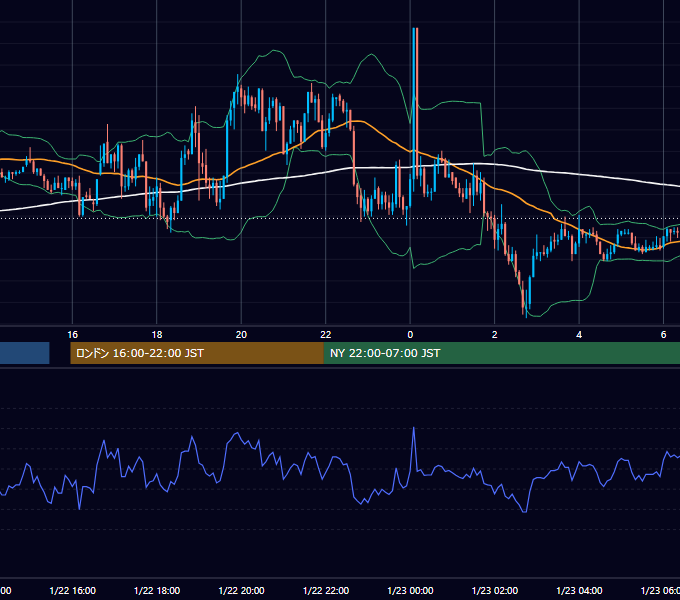Click the hour label 22 on the price axis

326,335
